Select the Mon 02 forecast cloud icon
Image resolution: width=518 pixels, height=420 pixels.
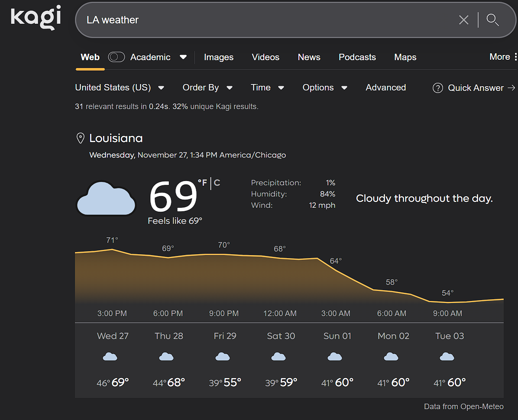[391, 357]
